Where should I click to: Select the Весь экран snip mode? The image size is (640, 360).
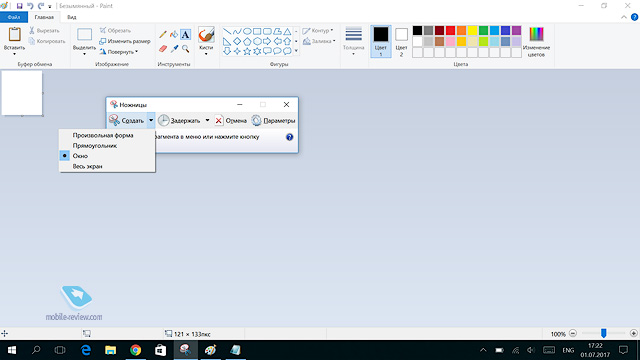(107, 167)
